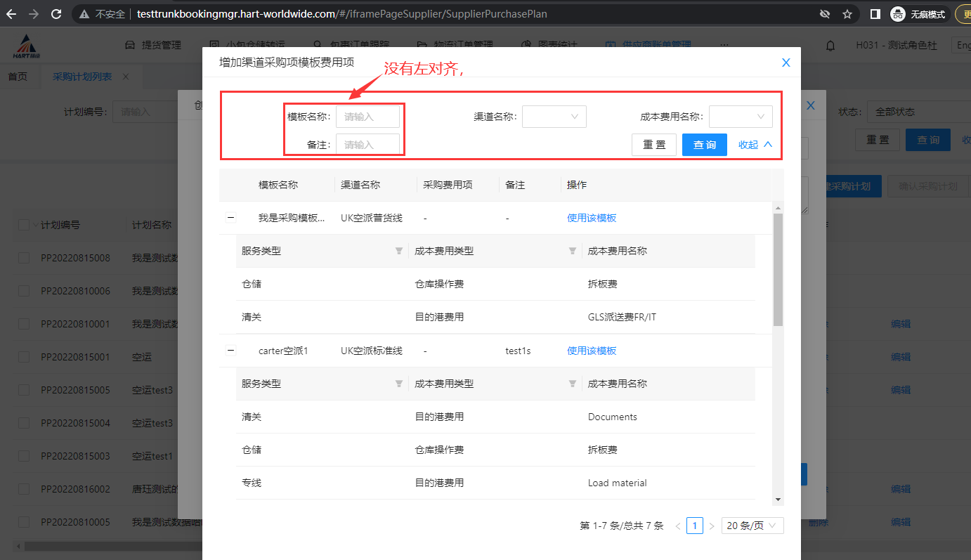Open the 提货管理 menu
This screenshot has height=560, width=971.
pos(153,45)
